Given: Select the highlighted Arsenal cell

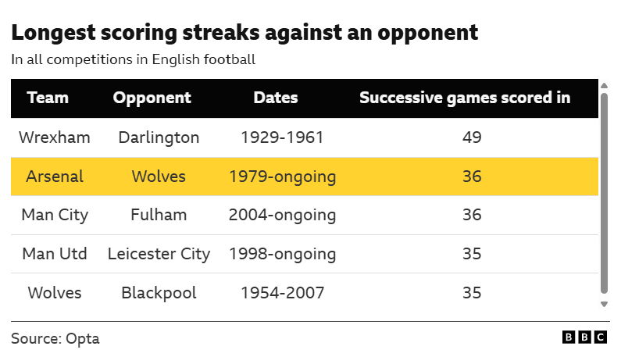Looking at the screenshot, I should [x=54, y=177].
